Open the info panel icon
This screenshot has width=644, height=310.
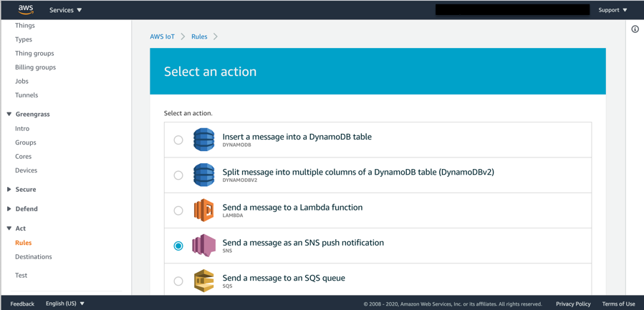click(635, 29)
